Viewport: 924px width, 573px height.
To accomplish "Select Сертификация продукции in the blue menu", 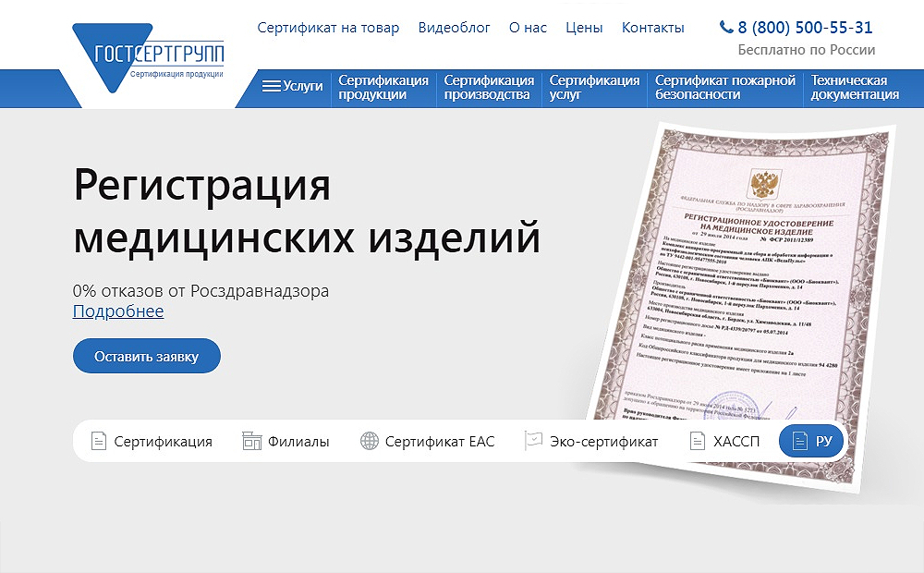I will point(383,87).
